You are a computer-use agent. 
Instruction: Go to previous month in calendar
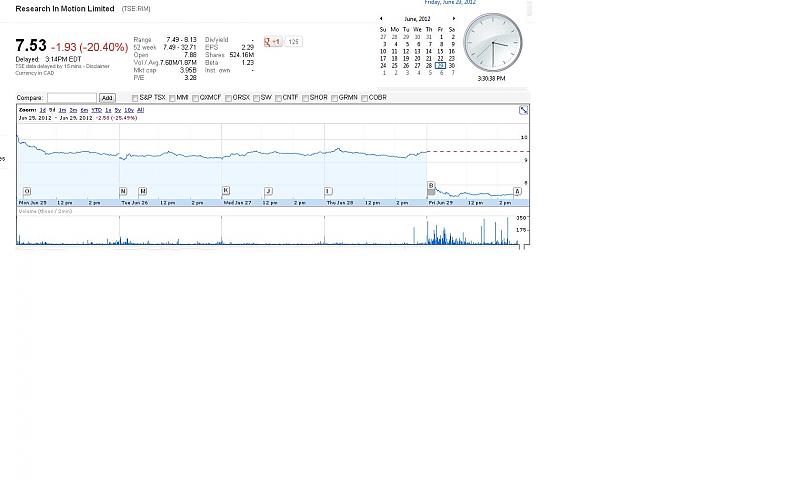(x=381, y=19)
